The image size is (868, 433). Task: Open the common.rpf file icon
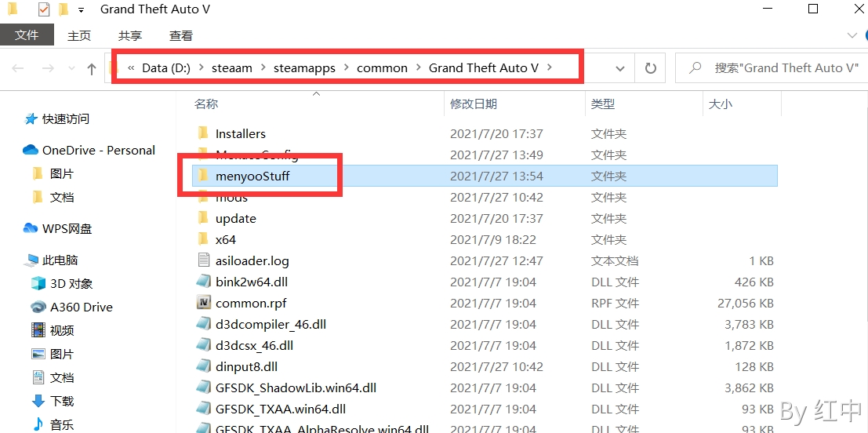[203, 303]
